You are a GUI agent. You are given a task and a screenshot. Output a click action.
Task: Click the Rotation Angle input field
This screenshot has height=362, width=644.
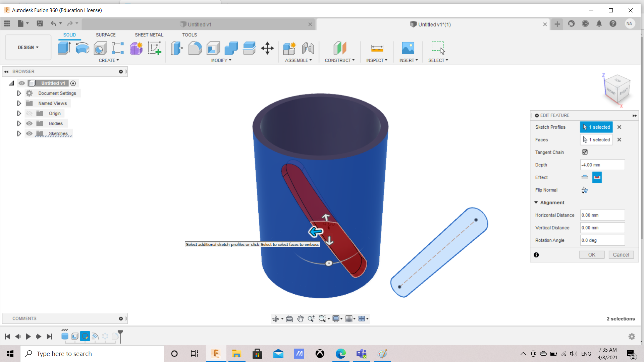pyautogui.click(x=602, y=240)
